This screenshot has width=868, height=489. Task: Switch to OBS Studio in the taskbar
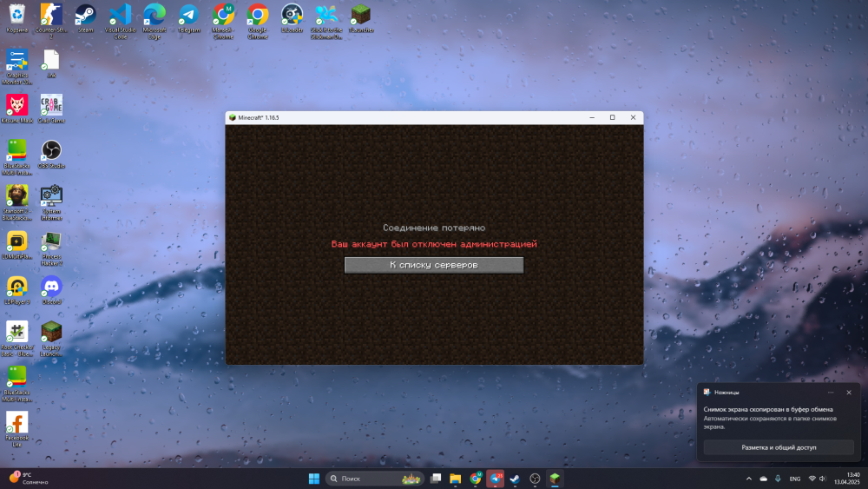(535, 479)
